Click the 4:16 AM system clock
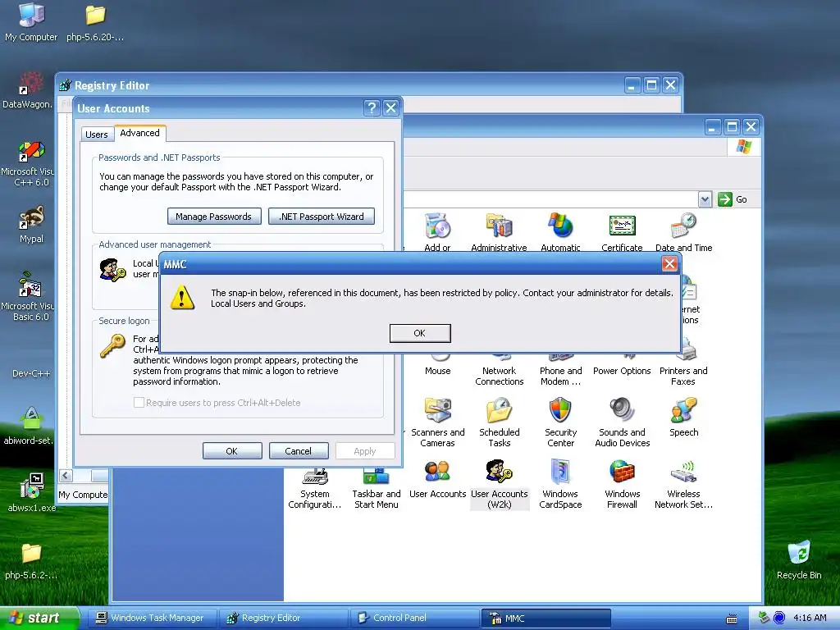Screen dimensions: 840x630 click(x=810, y=618)
